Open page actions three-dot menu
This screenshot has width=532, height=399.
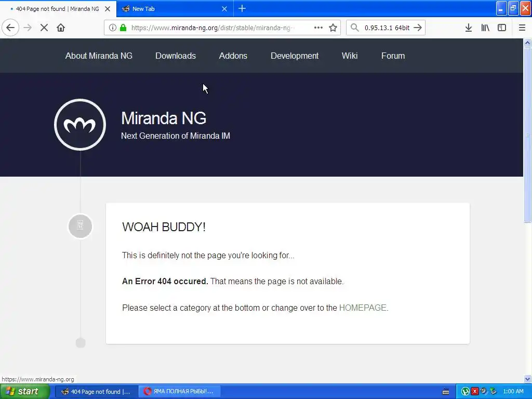[x=318, y=28]
